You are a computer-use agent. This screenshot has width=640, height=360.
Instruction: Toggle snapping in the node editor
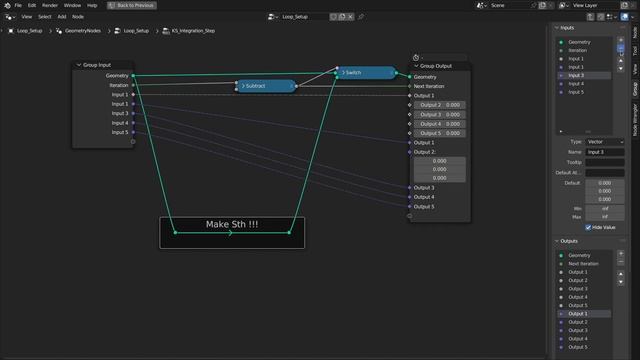[x=600, y=17]
